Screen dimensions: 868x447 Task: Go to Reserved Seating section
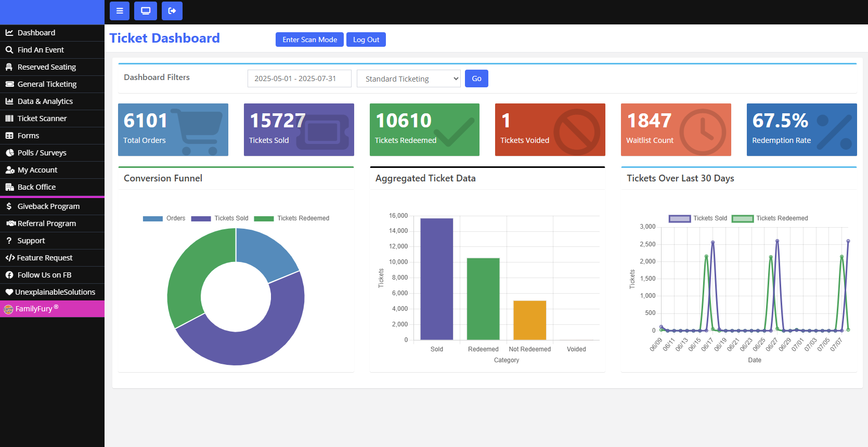(52, 67)
